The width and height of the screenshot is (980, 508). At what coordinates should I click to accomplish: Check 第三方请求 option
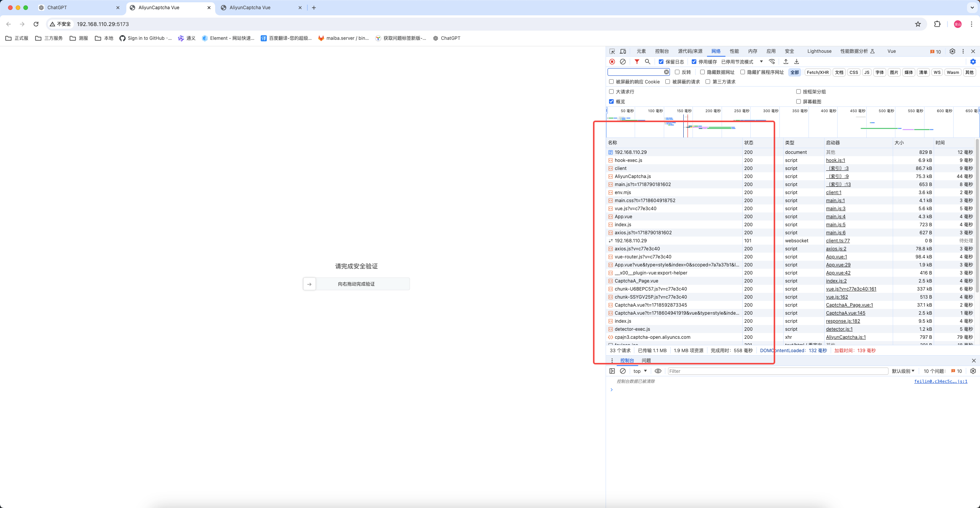[x=708, y=82]
